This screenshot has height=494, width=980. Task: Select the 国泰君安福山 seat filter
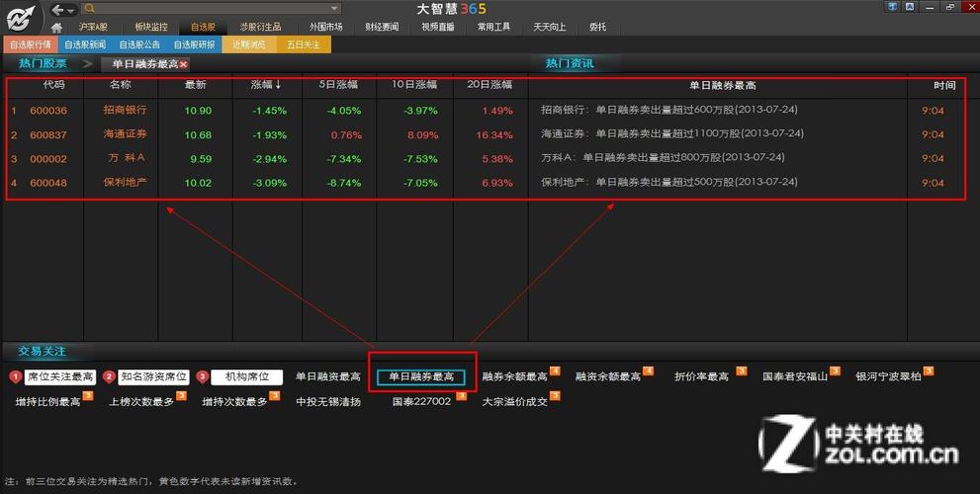point(795,376)
